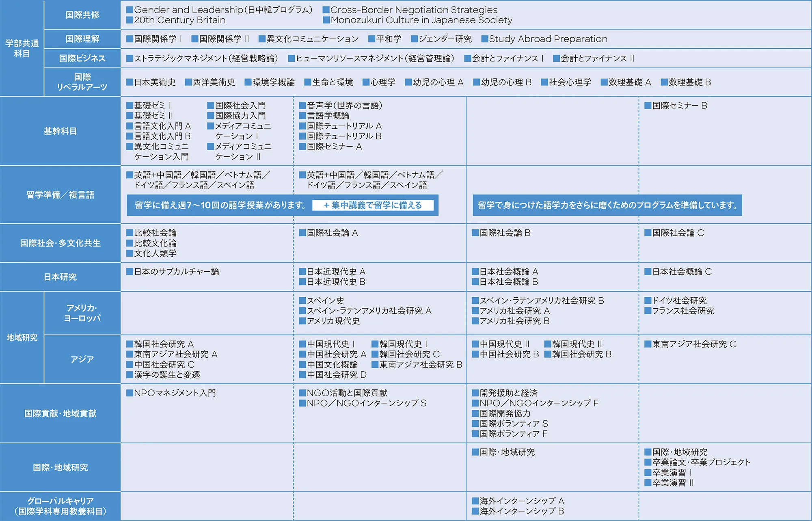The image size is (812, 521).
Task: Click the アジア sub-header
Action: pos(82,359)
